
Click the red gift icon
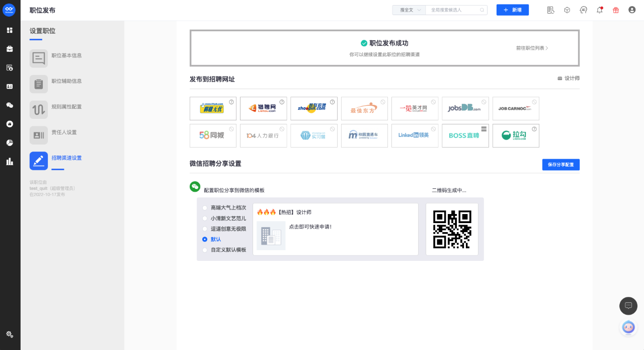pyautogui.click(x=616, y=10)
